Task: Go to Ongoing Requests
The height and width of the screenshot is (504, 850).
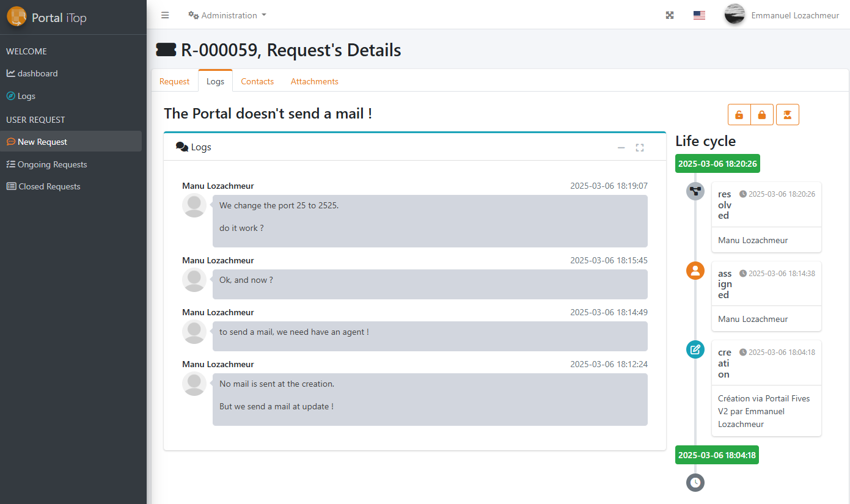Action: [52, 164]
